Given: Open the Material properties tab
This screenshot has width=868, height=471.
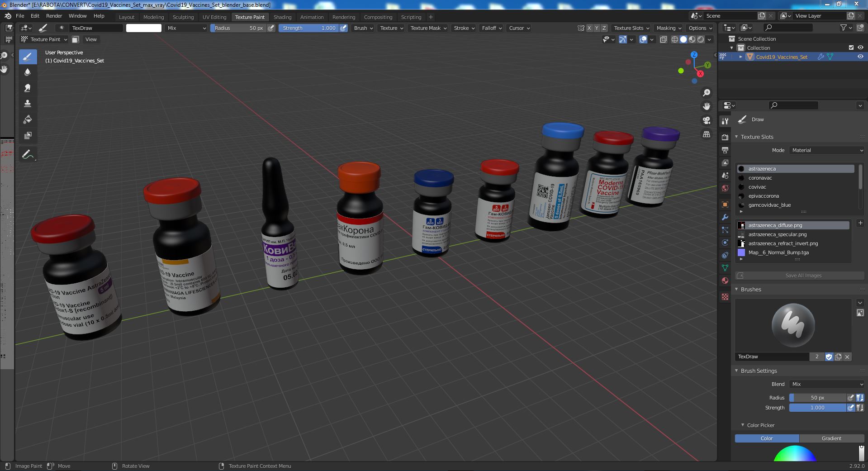Looking at the screenshot, I should (x=725, y=281).
